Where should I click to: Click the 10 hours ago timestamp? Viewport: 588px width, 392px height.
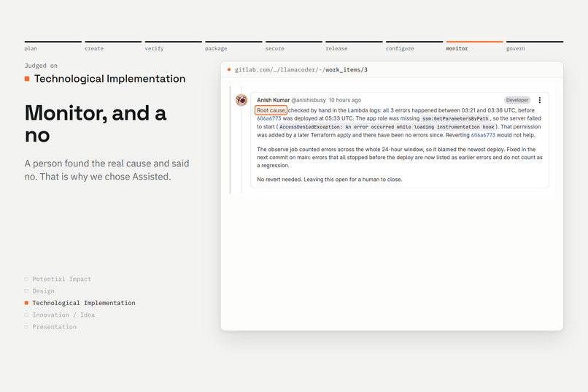[345, 100]
